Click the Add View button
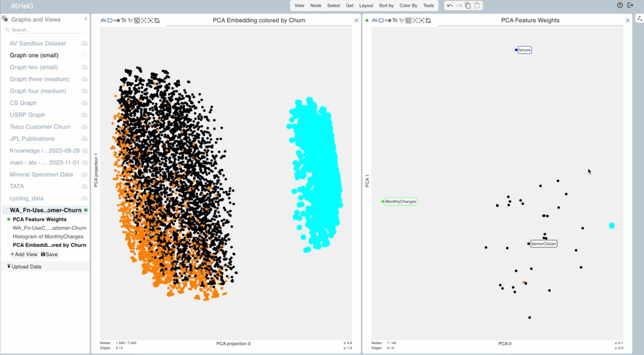644x355 pixels. 24,254
